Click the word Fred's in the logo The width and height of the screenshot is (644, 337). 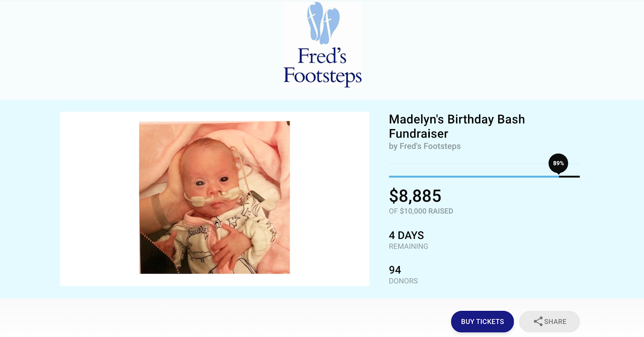(x=322, y=56)
